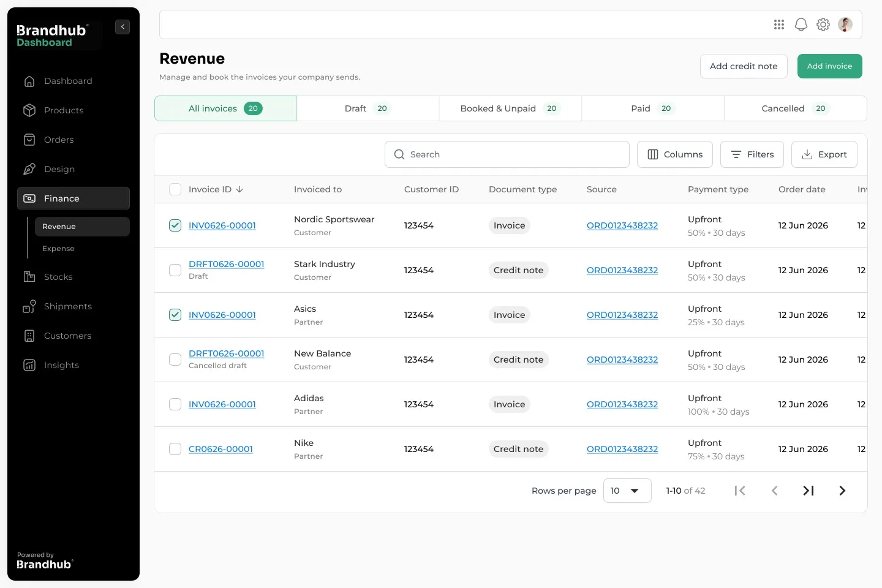Open the user profile avatar
The width and height of the screenshot is (882, 588).
click(845, 24)
